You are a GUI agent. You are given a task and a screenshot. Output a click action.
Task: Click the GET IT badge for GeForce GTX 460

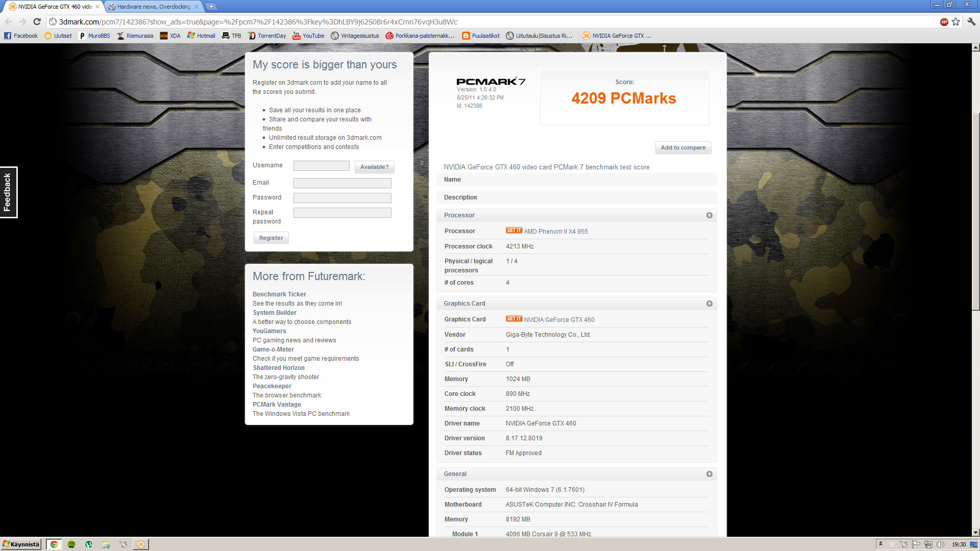click(514, 319)
